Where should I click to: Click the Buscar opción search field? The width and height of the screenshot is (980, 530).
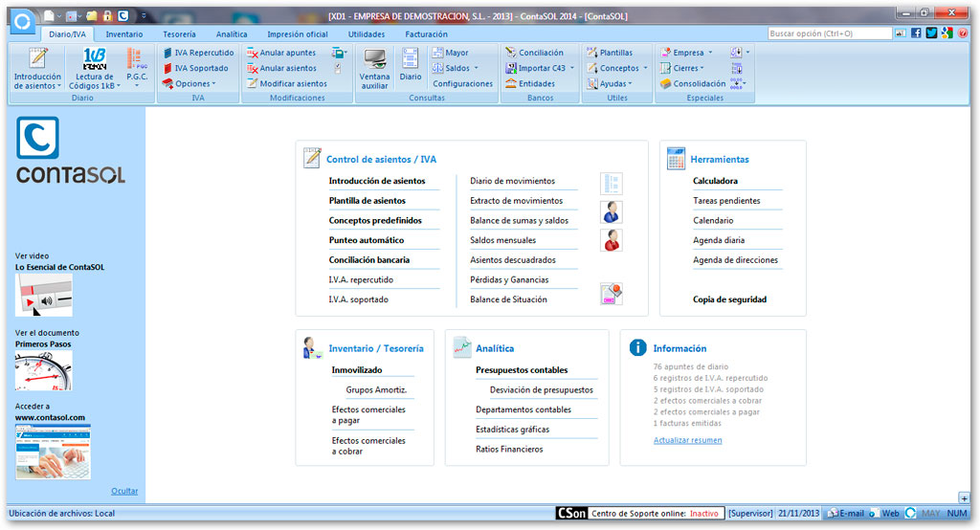tap(830, 33)
